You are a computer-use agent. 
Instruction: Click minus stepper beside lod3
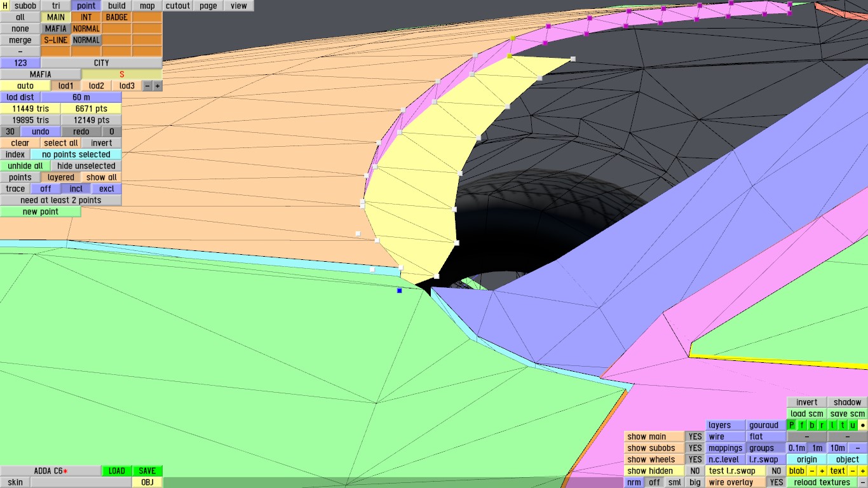click(x=147, y=86)
